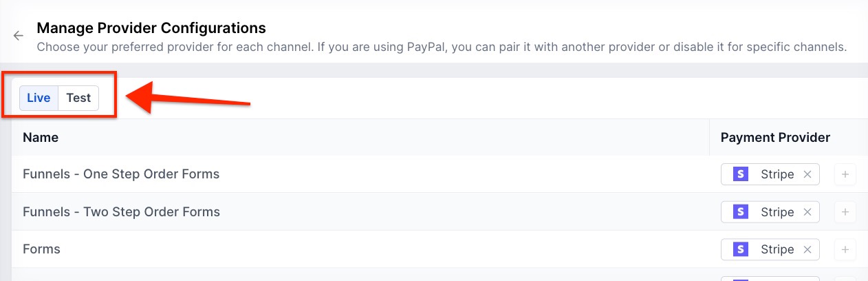Select the Forms channel row
Viewport: 868px width, 281px height.
point(42,249)
